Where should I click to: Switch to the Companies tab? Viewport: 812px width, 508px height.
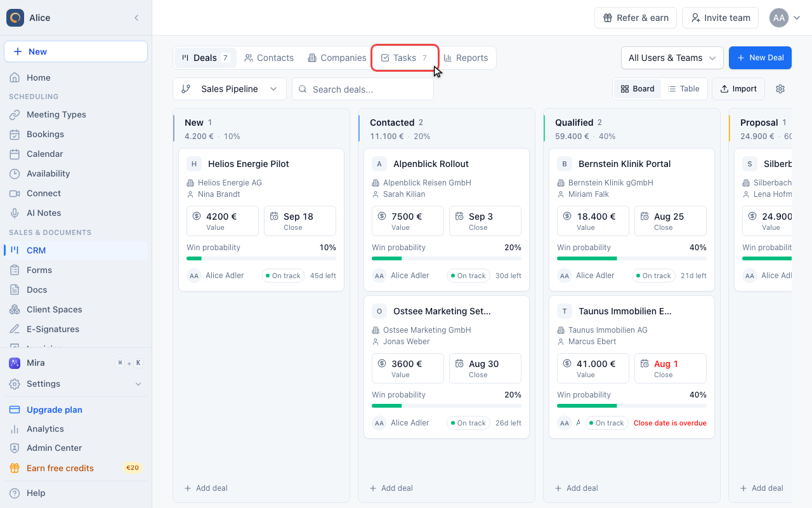tap(337, 58)
